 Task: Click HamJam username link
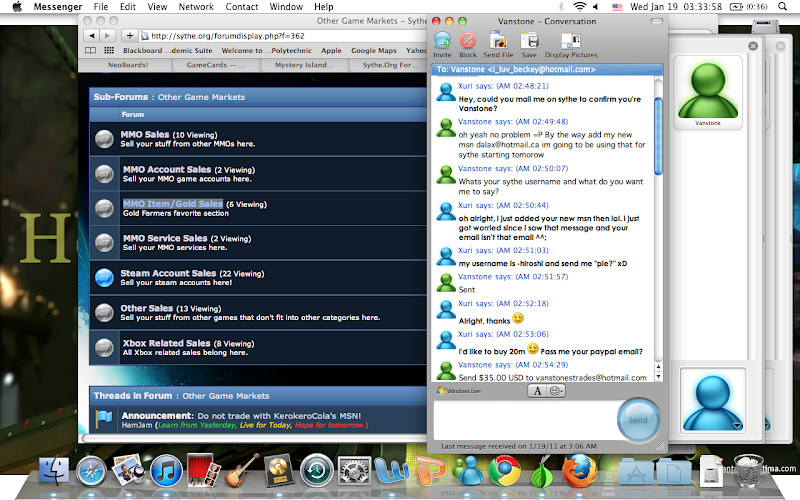click(137, 425)
